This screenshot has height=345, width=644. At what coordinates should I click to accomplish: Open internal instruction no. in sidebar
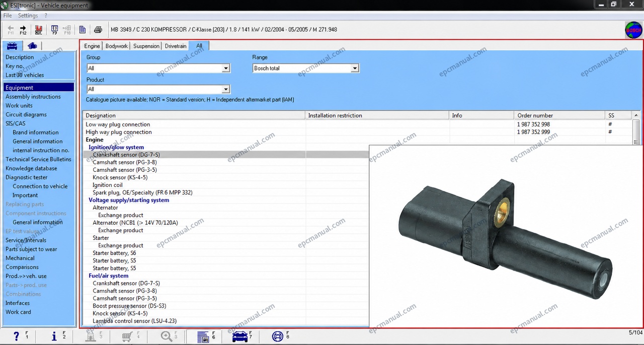(41, 150)
